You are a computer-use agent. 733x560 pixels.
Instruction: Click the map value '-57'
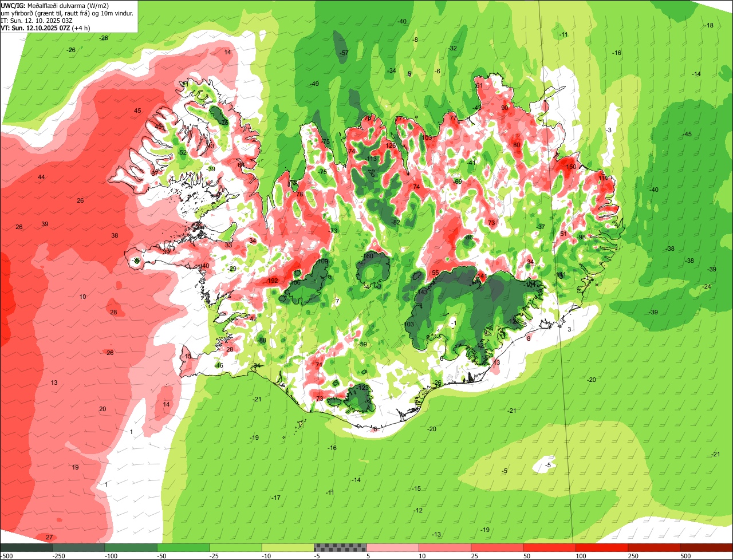coord(344,53)
